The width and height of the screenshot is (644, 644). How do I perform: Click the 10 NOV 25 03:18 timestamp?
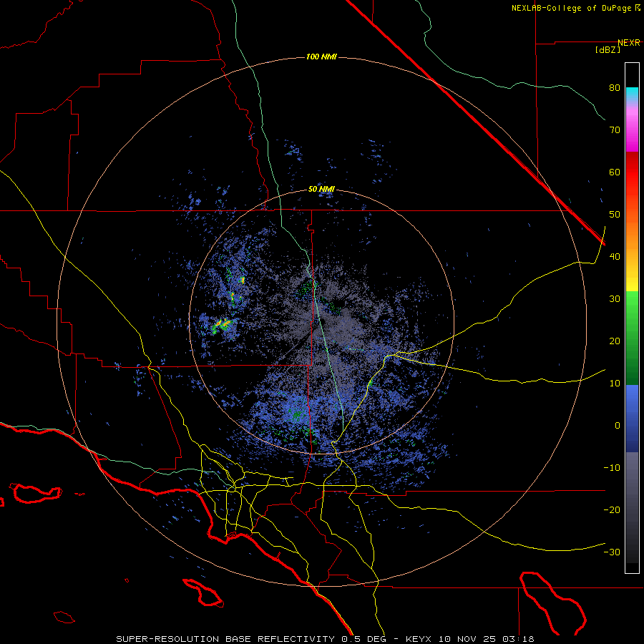click(487, 639)
